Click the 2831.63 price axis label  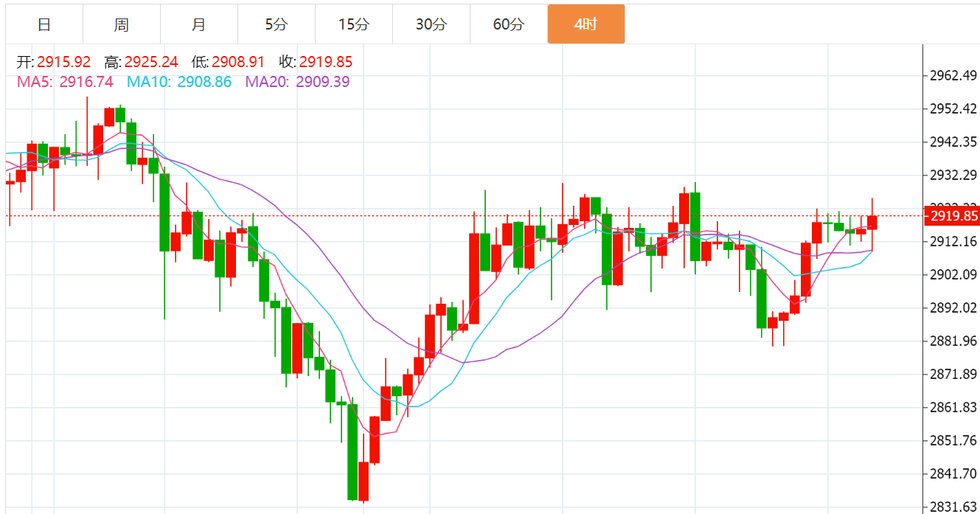[954, 507]
